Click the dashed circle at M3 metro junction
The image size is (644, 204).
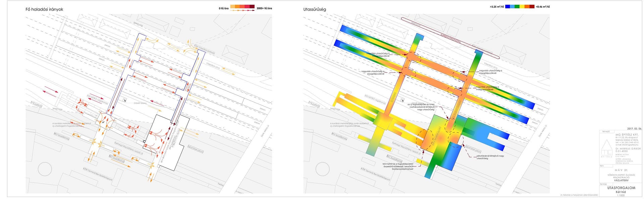[x=425, y=140]
